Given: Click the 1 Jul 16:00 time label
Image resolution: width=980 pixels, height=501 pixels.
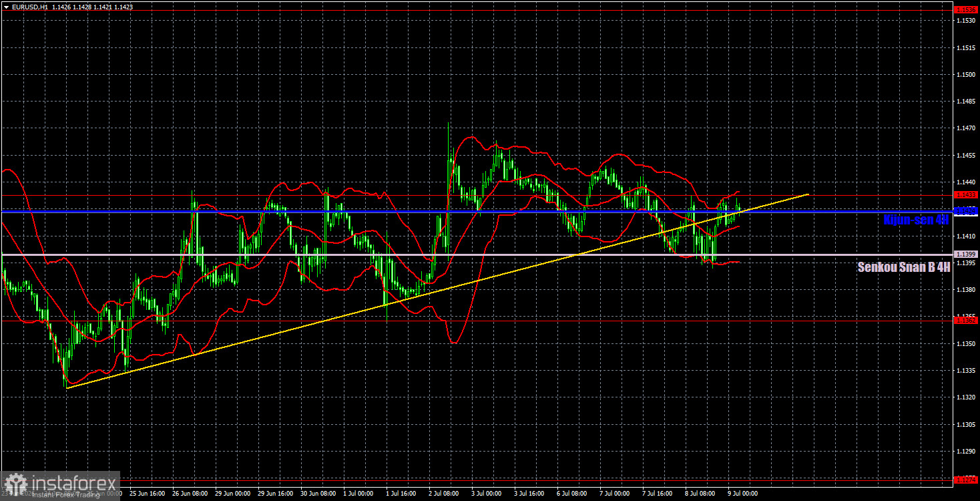Looking at the screenshot, I should [x=403, y=494].
